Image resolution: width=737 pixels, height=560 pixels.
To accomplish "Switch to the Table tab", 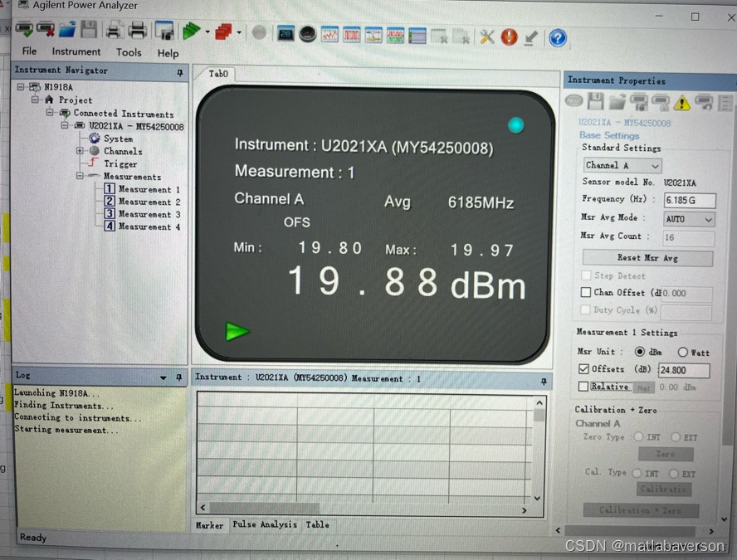I will coord(317,524).
